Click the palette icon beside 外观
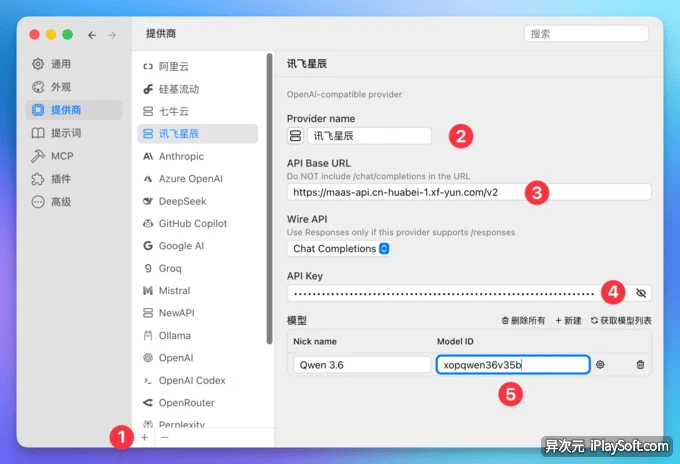Screen dimensions: 680x464 (x=38, y=87)
